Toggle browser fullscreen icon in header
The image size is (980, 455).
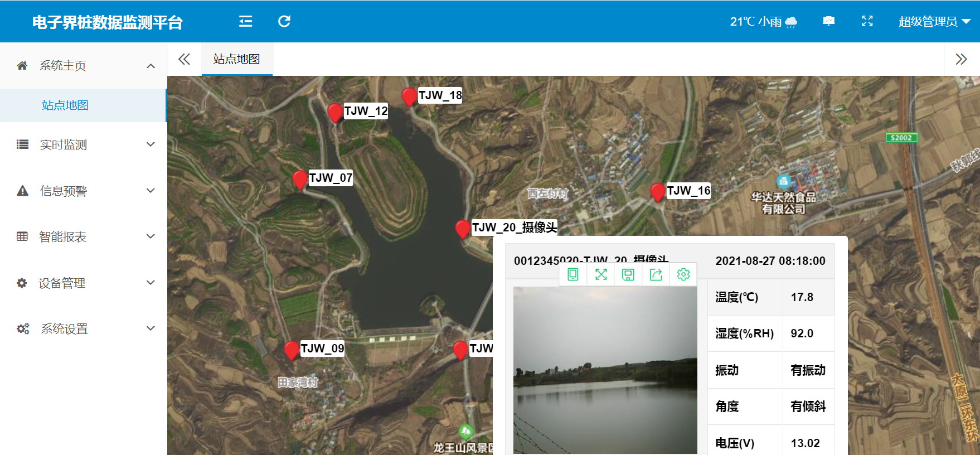coord(867,21)
